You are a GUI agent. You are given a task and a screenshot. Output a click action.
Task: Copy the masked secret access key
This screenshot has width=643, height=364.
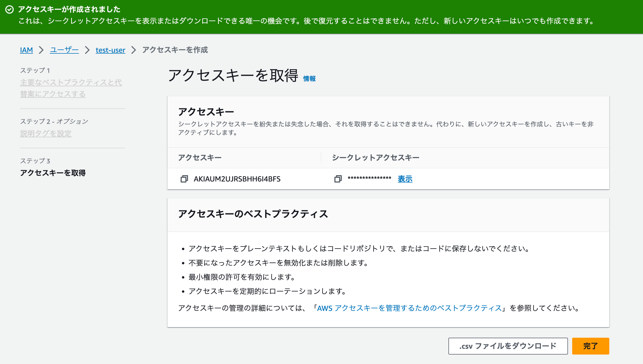338,179
